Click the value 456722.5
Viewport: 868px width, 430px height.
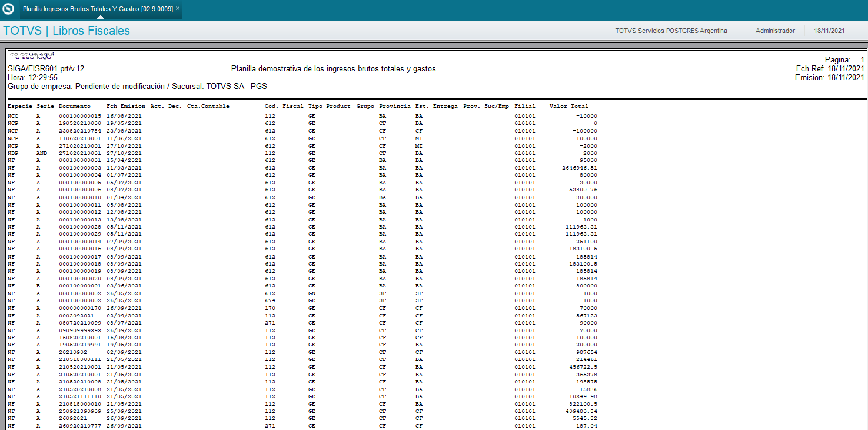point(583,367)
